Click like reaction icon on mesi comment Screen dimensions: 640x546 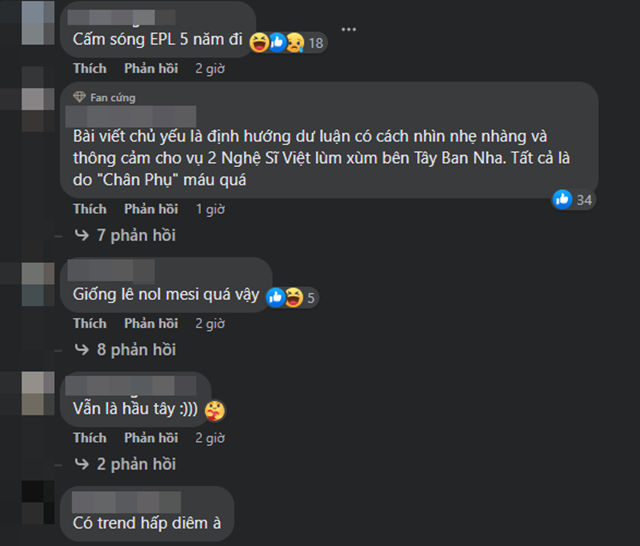tap(276, 297)
